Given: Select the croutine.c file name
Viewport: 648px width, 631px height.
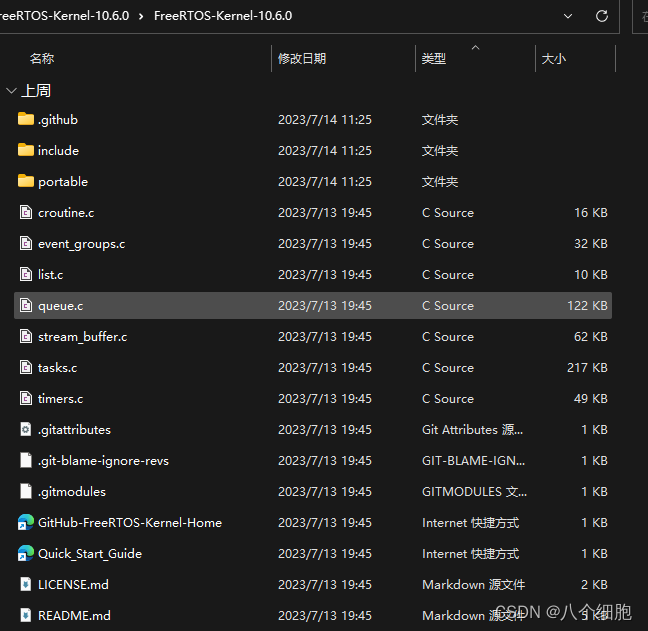Looking at the screenshot, I should [66, 212].
